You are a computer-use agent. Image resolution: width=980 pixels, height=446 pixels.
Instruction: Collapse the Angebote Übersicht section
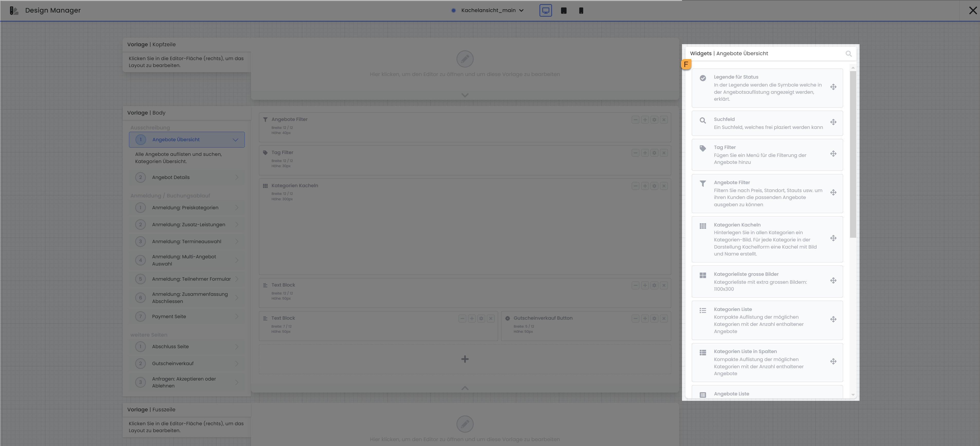(x=236, y=139)
